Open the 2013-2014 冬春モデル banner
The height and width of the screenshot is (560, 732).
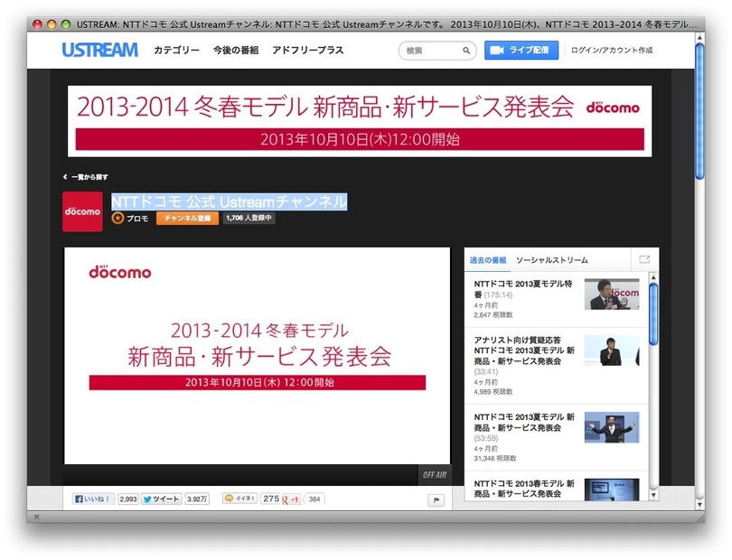point(360,121)
